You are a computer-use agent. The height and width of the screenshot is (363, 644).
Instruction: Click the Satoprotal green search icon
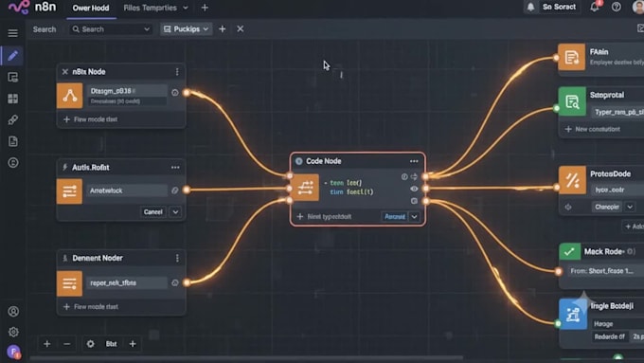[x=572, y=101]
